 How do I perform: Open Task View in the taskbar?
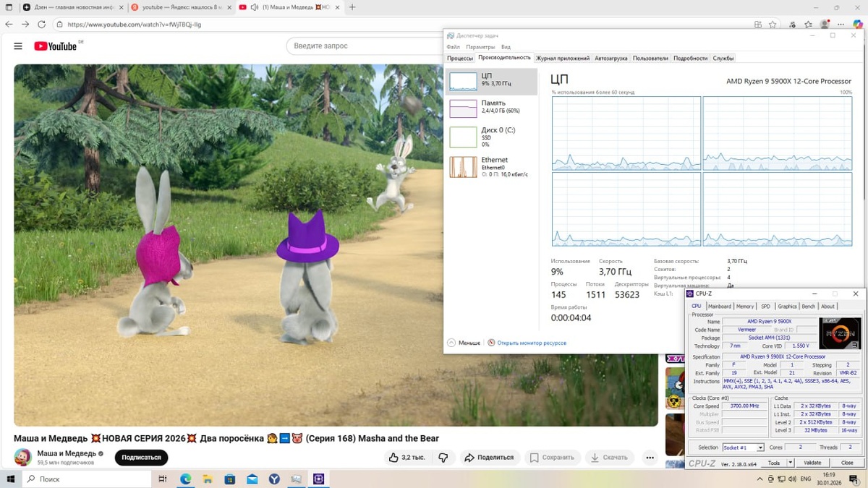click(163, 479)
